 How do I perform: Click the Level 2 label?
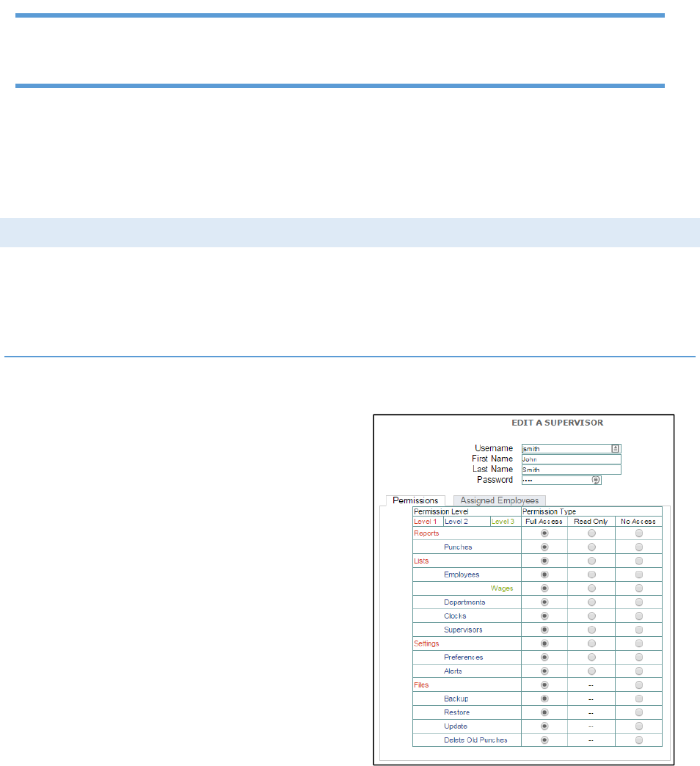456,521
